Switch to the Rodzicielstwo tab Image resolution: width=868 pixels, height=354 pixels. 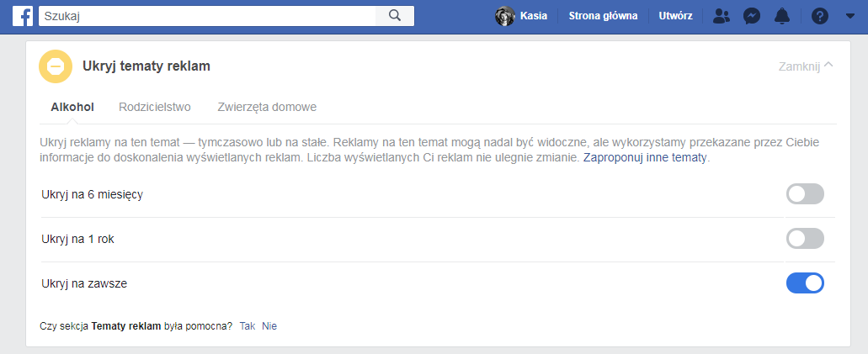[155, 108]
